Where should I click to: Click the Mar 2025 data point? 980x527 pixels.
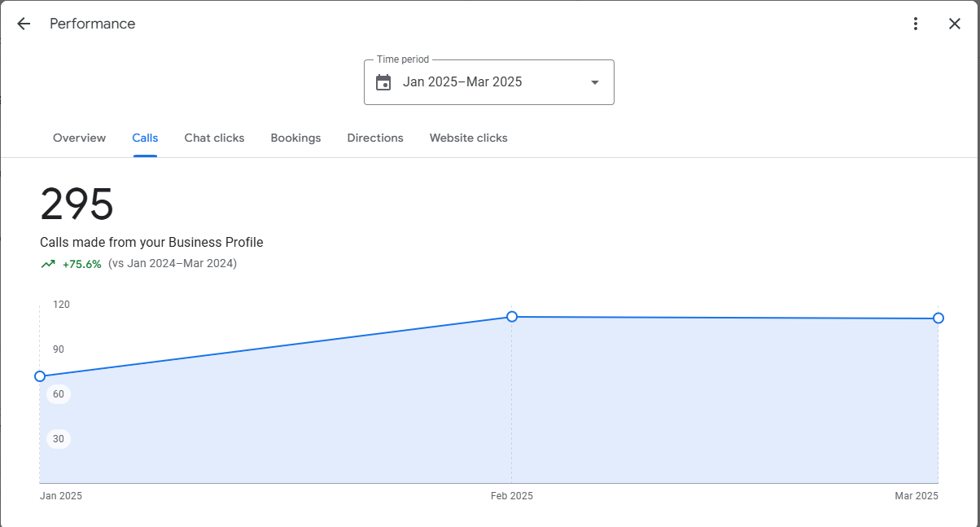[938, 318]
